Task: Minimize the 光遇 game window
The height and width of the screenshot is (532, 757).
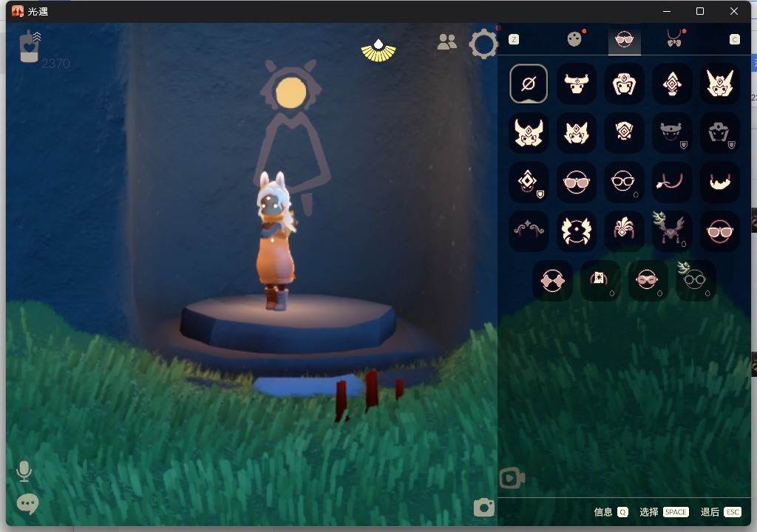Action: (x=667, y=11)
